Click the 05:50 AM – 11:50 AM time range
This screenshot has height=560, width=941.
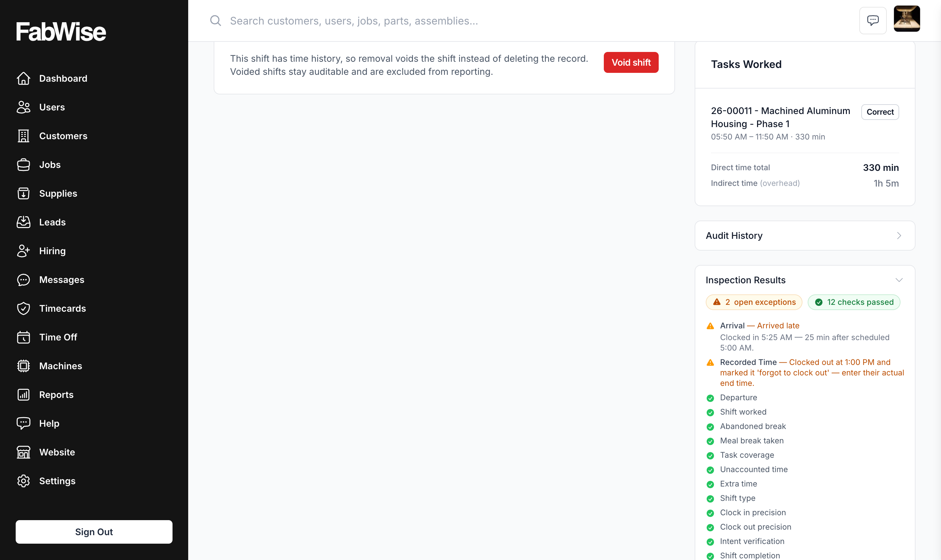[x=749, y=137]
